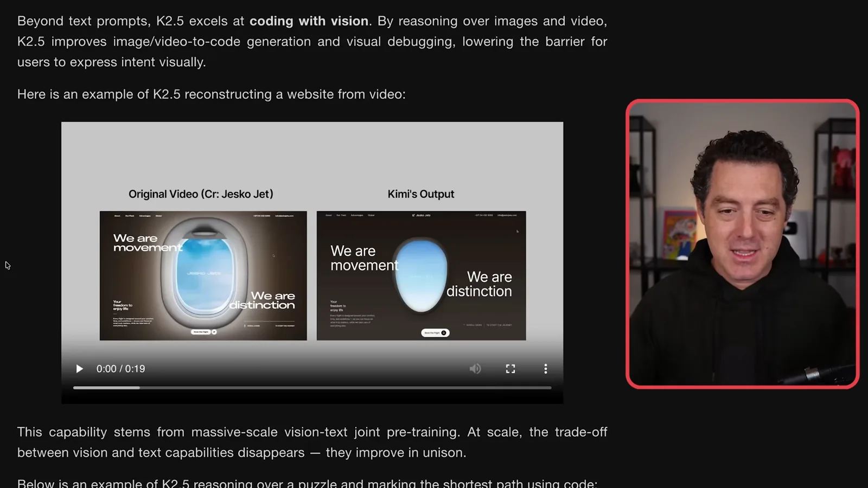Click the Original Video (Cr: Jesko Jet) label
Screen dimensions: 868x488
201,194
